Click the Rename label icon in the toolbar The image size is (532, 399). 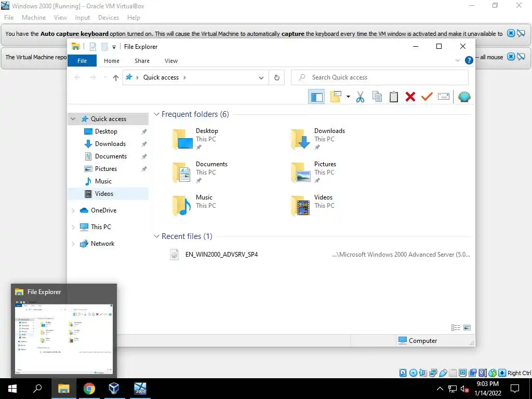(444, 97)
